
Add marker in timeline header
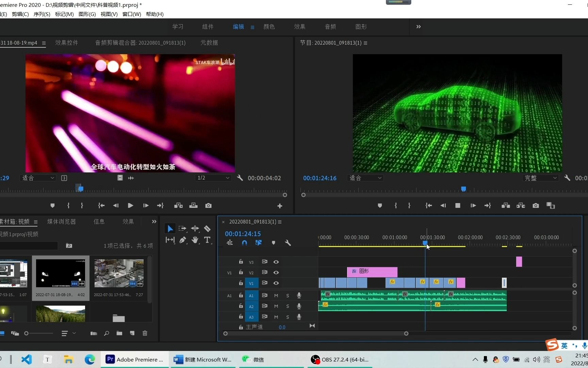tap(273, 243)
